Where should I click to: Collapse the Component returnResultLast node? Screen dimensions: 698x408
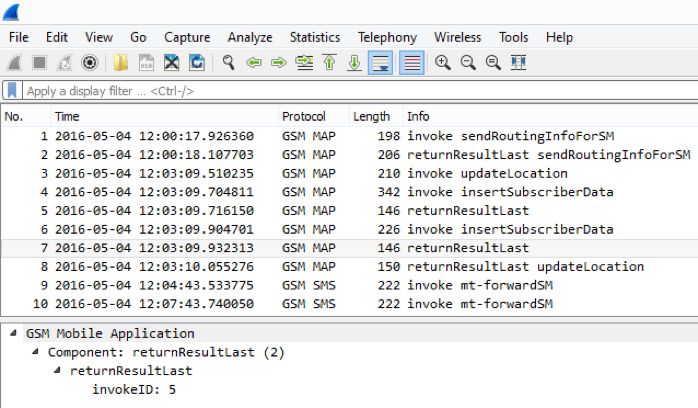point(37,353)
